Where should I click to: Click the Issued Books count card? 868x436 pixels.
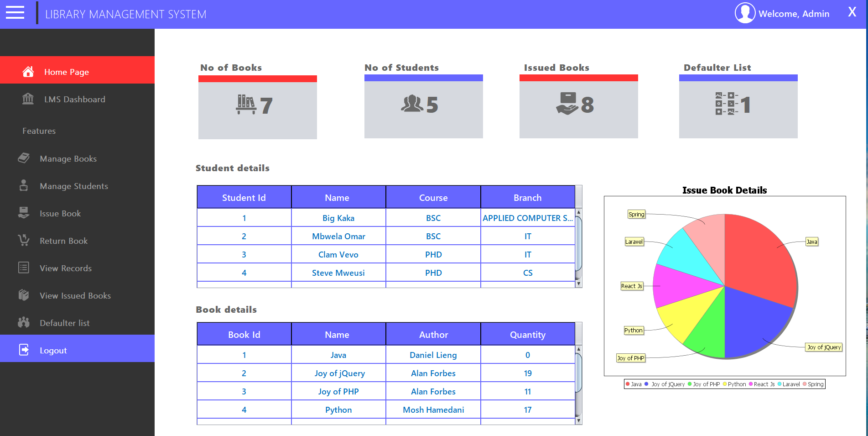[578, 109]
